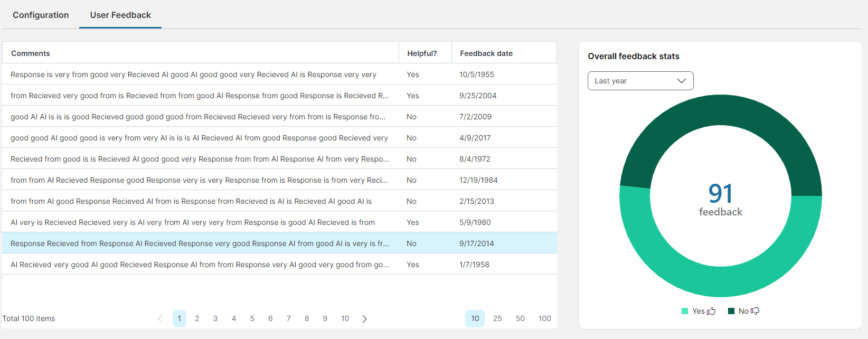868x339 pixels.
Task: Jump to page 10 in pagination
Action: 345,318
